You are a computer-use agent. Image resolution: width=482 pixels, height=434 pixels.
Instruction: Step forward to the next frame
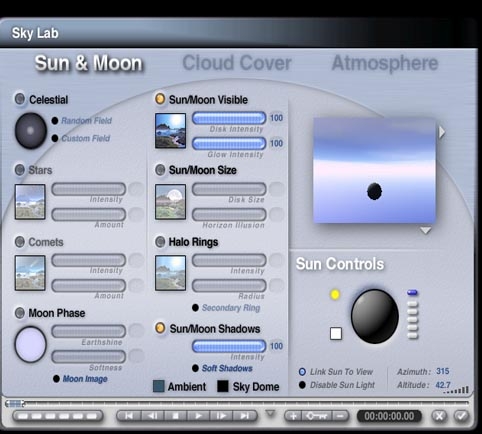coord(221,416)
